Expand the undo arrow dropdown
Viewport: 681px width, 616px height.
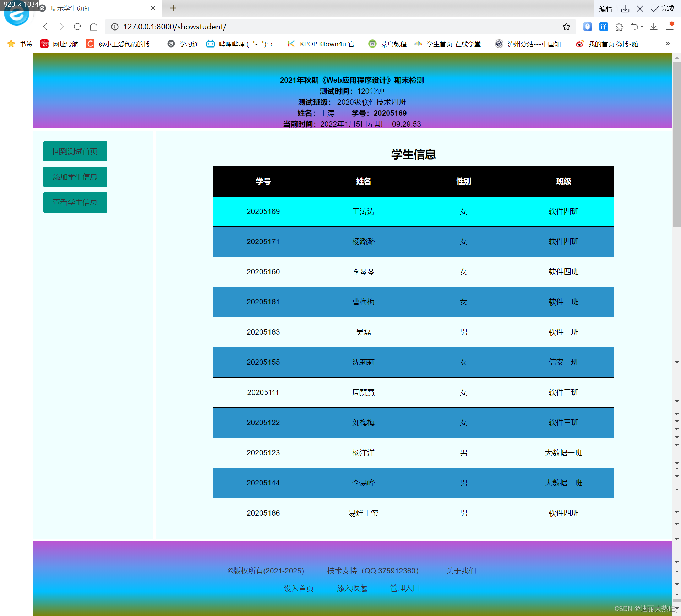pos(642,27)
